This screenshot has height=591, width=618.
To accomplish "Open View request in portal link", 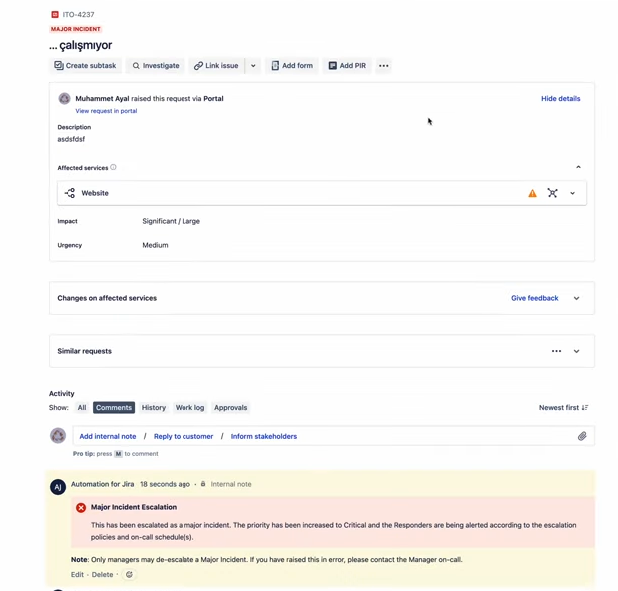I will pos(106,111).
